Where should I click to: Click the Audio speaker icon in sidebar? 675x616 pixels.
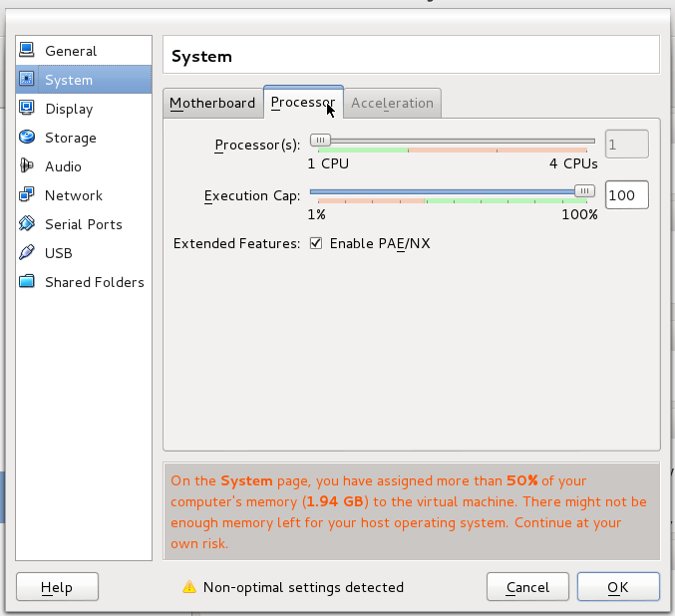coord(27,165)
